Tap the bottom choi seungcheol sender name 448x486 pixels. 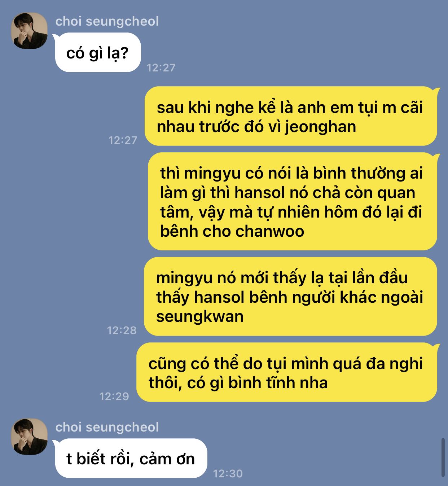pyautogui.click(x=107, y=427)
